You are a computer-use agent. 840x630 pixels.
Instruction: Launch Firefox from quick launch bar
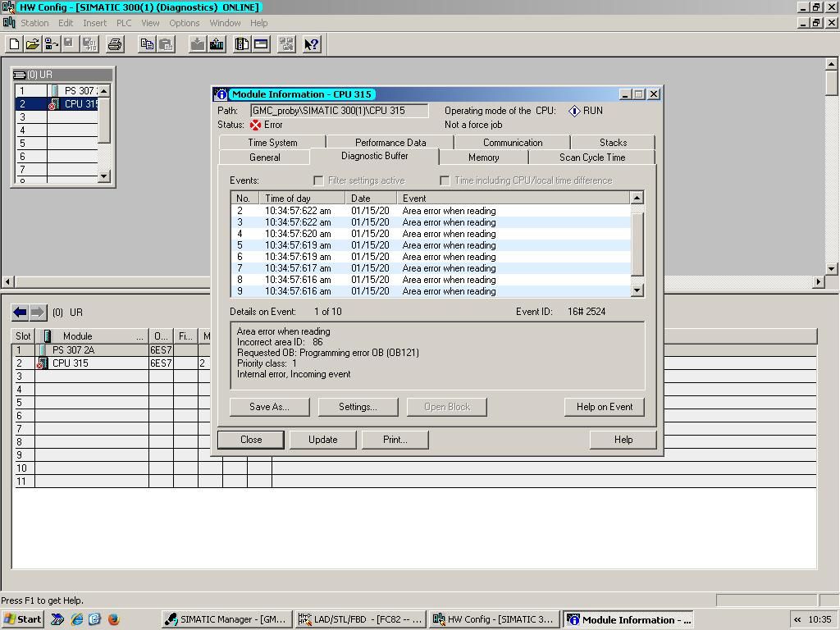tap(113, 619)
